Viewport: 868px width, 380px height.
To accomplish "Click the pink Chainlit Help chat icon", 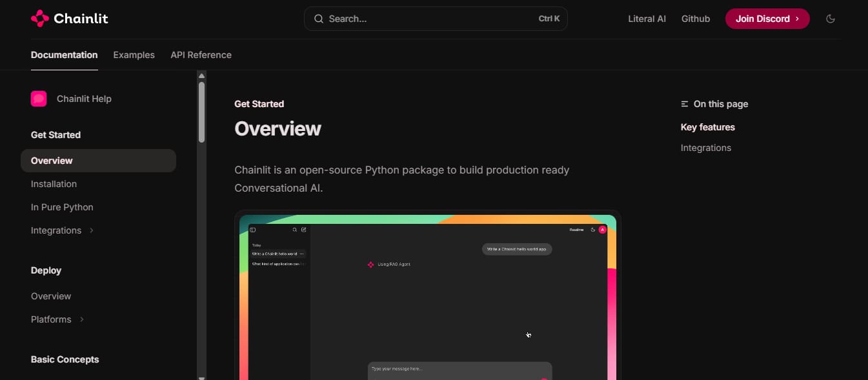I will [x=39, y=99].
